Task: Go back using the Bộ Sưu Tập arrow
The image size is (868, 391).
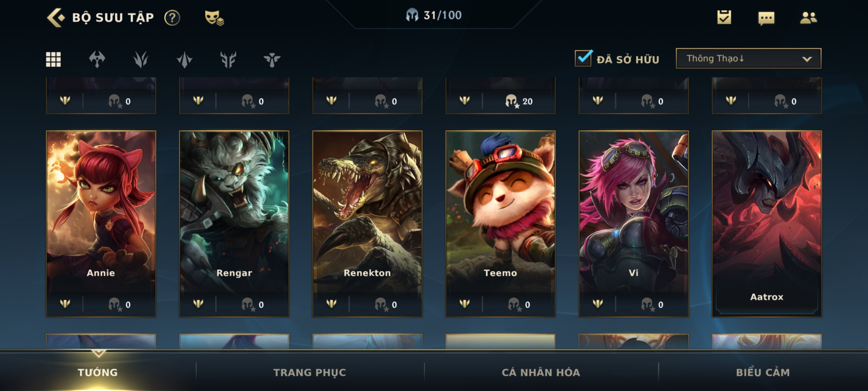Action: [x=56, y=17]
